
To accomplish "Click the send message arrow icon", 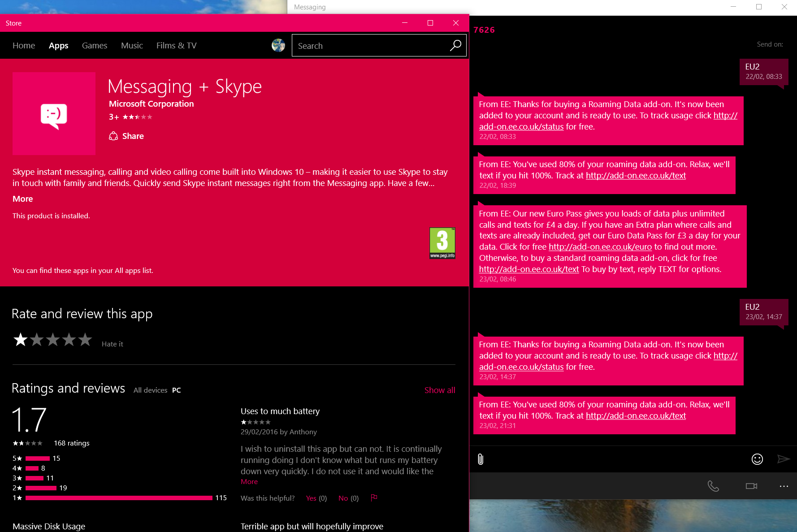I will tap(783, 459).
